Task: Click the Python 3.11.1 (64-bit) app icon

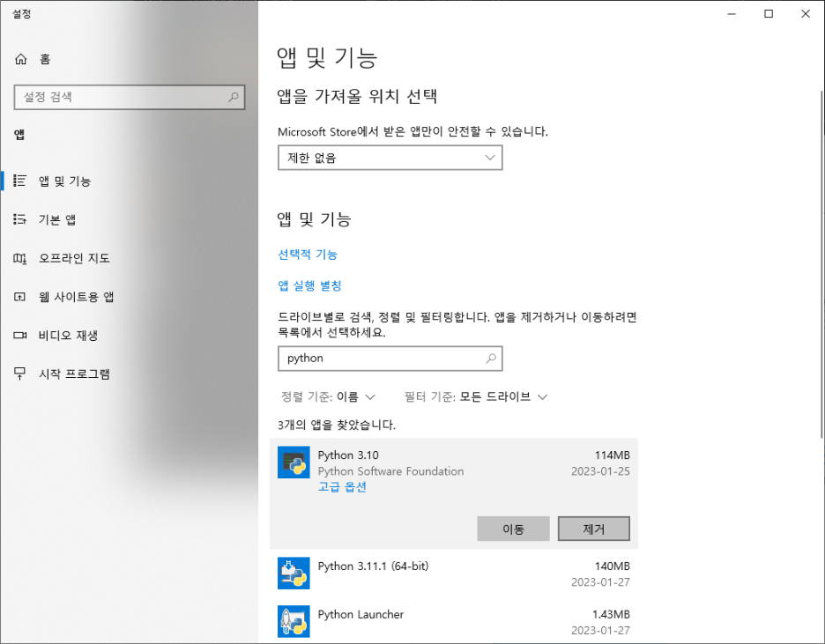Action: pyautogui.click(x=294, y=573)
